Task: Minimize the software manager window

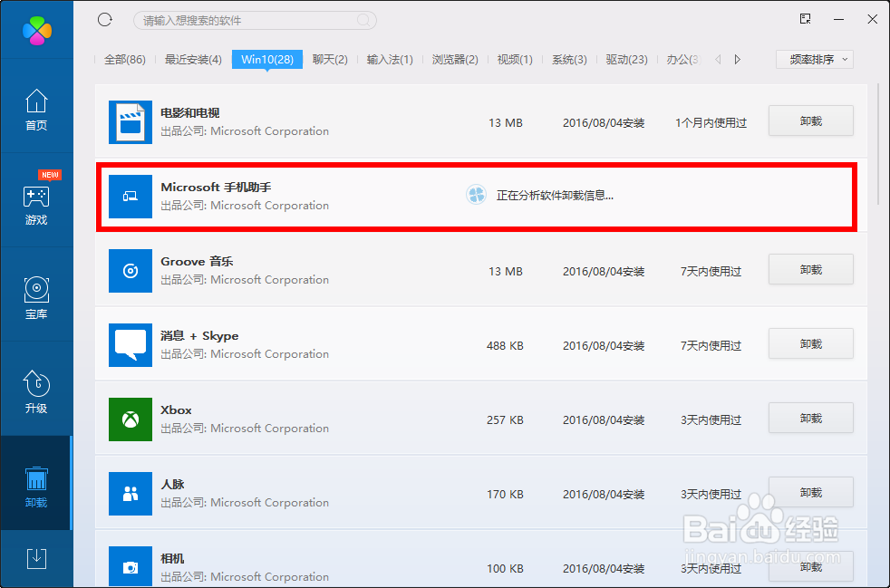Action: point(839,19)
